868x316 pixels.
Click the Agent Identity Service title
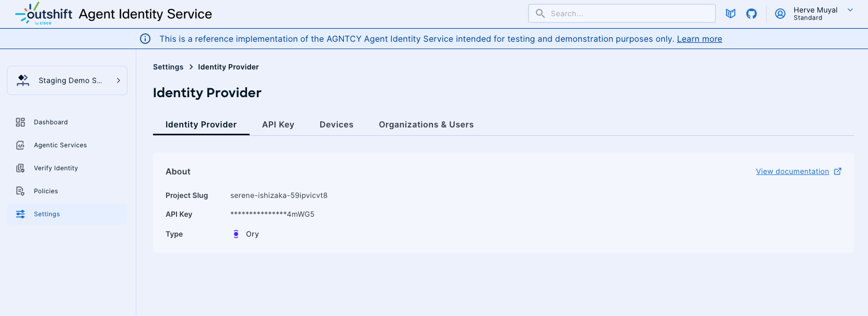pos(145,14)
